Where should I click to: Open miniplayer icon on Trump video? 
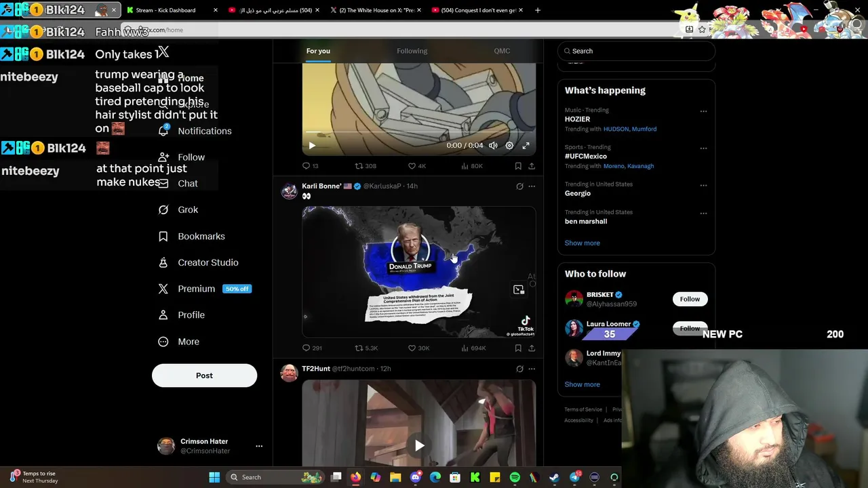coord(519,290)
